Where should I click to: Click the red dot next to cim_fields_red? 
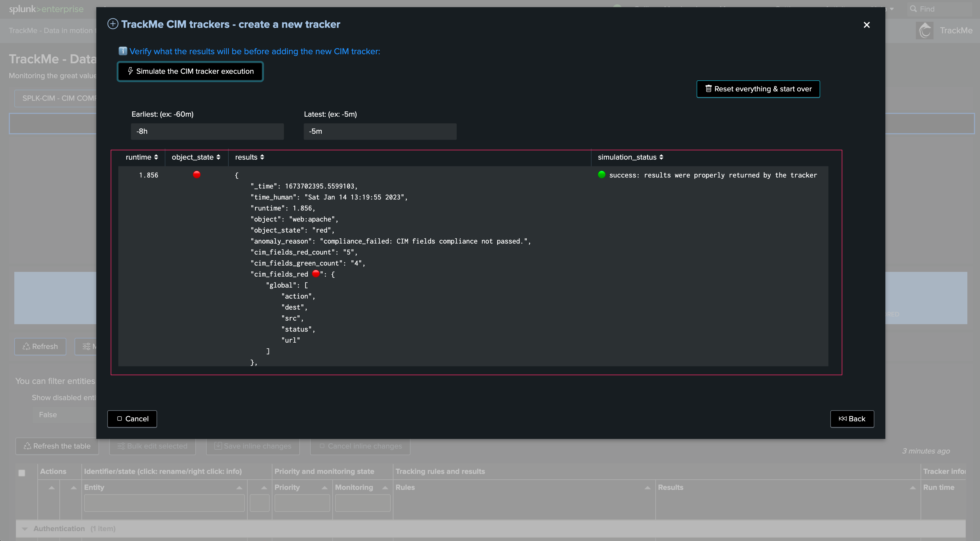coord(316,274)
